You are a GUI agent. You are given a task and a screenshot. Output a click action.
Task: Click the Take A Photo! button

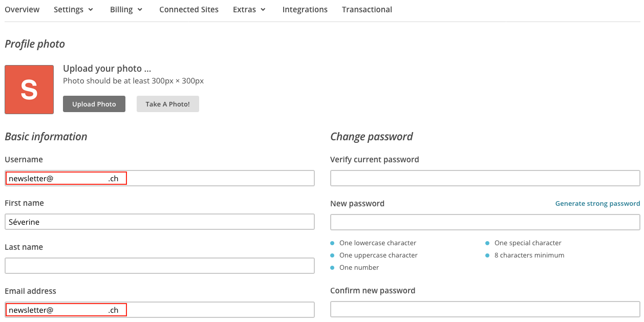(167, 104)
